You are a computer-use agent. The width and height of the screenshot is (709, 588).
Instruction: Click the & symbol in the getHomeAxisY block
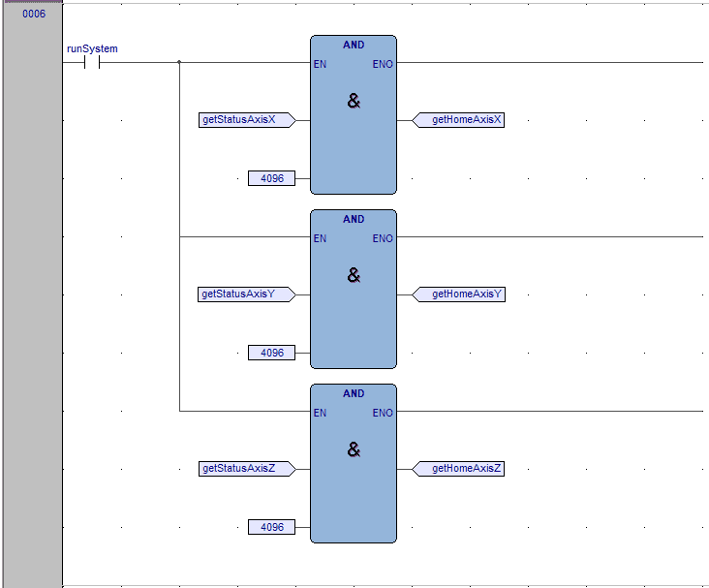coord(354,275)
